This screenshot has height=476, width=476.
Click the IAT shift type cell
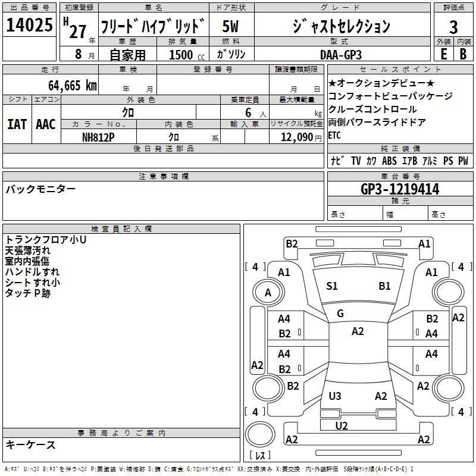(x=17, y=124)
